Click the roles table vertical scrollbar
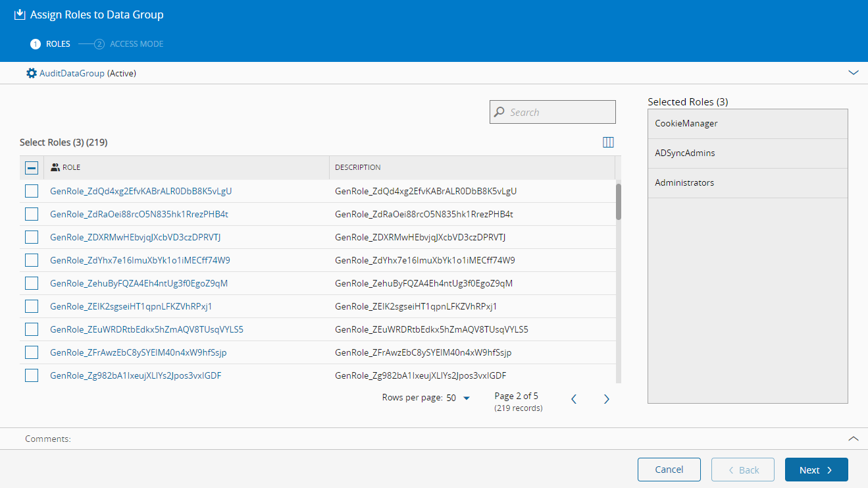868x488 pixels. click(619, 202)
